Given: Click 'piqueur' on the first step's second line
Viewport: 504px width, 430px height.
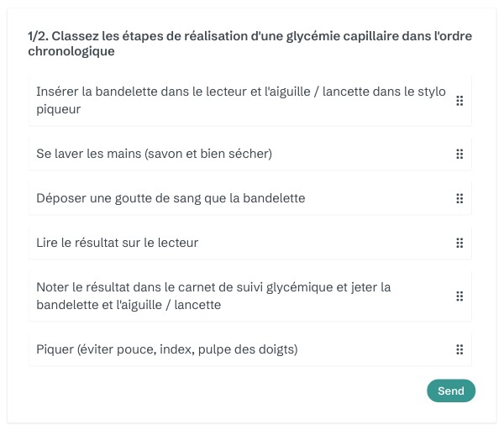Looking at the screenshot, I should [x=59, y=109].
